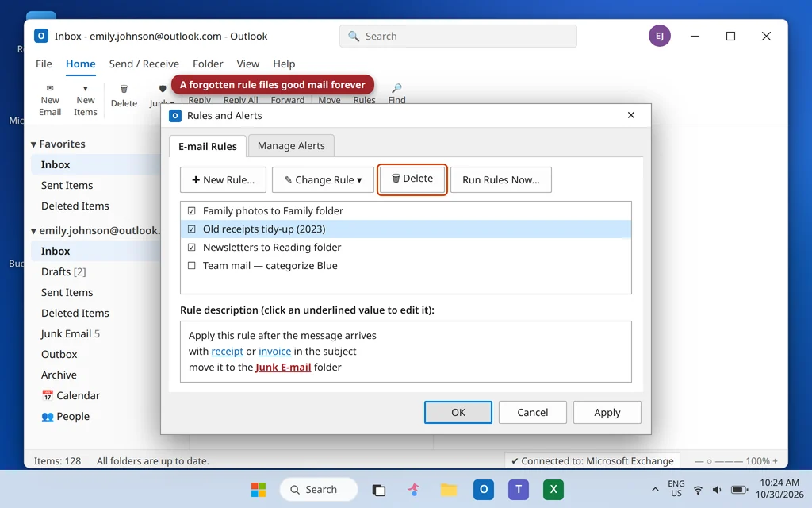Image resolution: width=812 pixels, height=508 pixels.
Task: Click the taskbar Search box
Action: [319, 489]
